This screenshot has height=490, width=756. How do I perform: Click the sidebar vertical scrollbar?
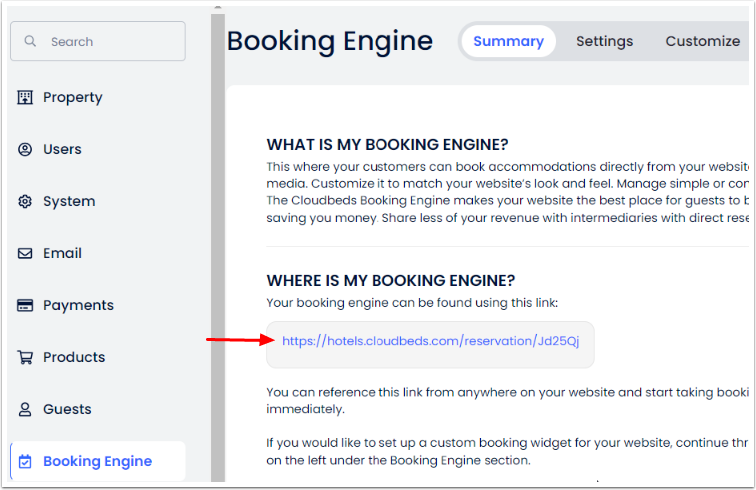click(x=217, y=250)
